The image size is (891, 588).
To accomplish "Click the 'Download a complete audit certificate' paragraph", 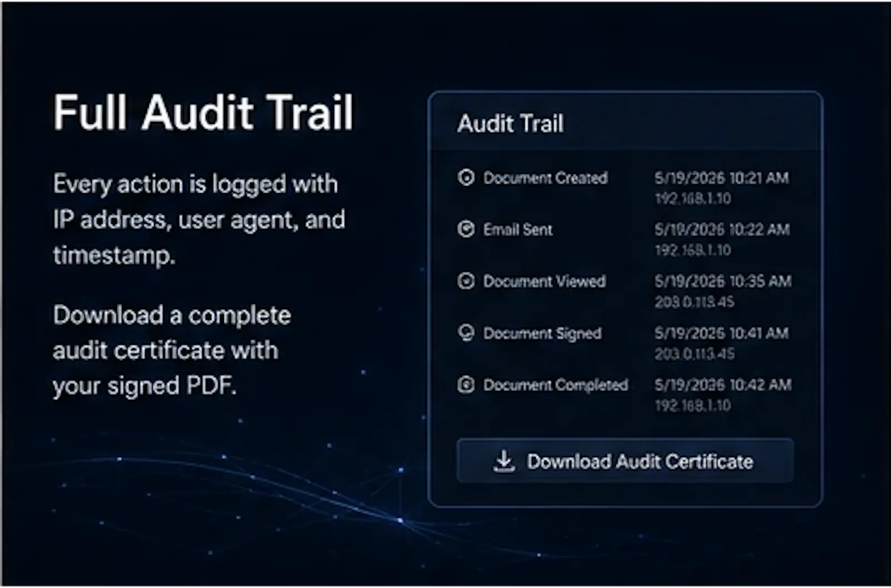I will click(x=172, y=350).
